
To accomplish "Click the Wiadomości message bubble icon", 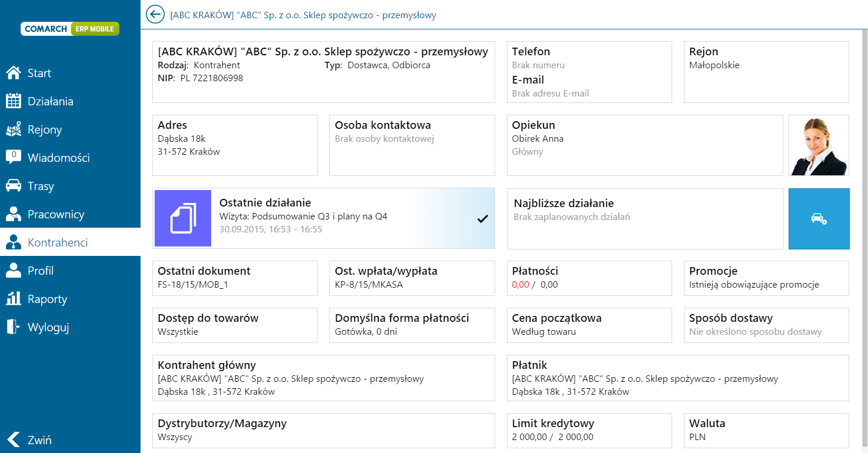I will point(13,157).
